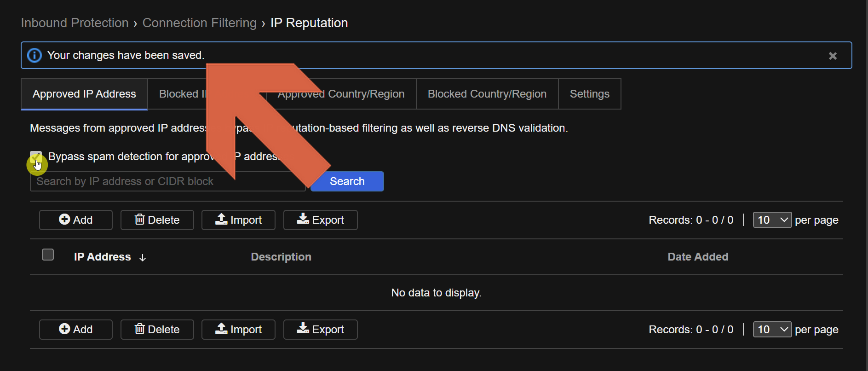
Task: Check the select-all checkbox in table header
Action: (48, 255)
